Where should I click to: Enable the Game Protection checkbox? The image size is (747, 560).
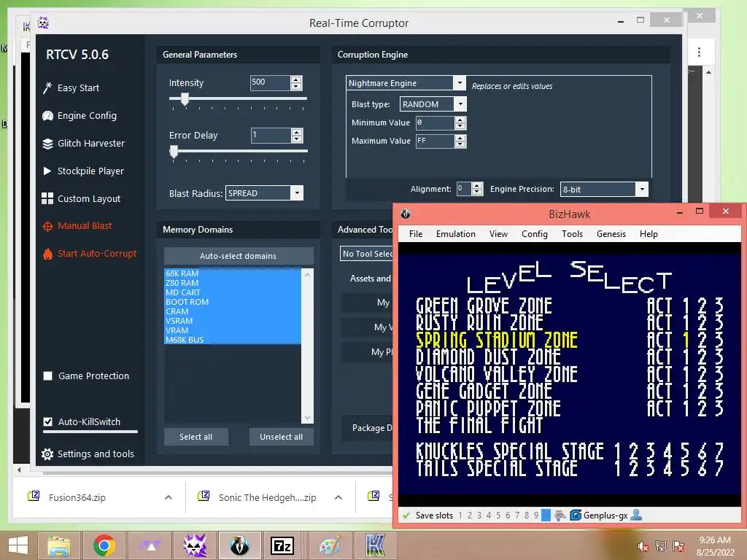click(x=47, y=376)
